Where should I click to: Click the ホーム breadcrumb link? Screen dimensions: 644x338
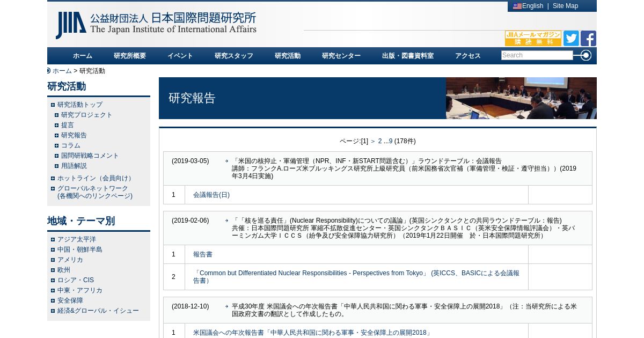point(62,71)
